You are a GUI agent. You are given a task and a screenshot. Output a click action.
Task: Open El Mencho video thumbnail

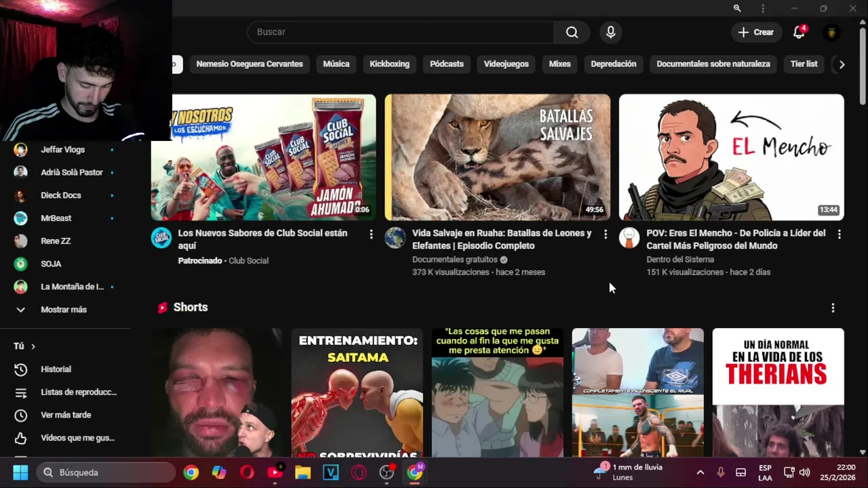(x=731, y=157)
